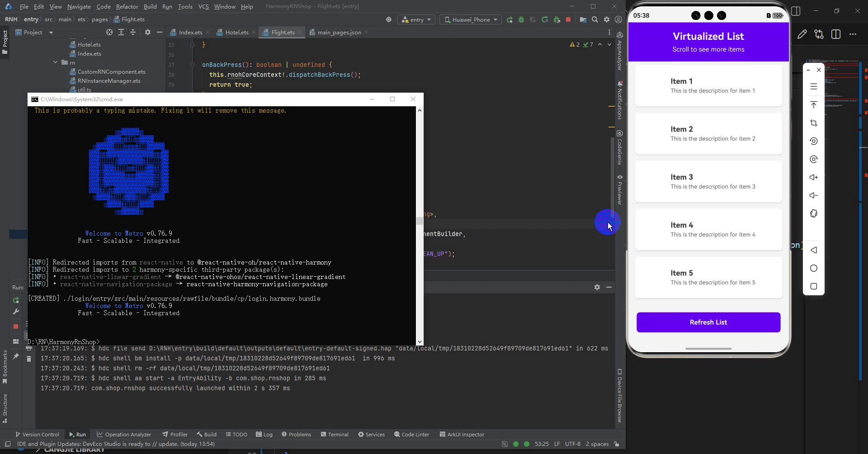The height and width of the screenshot is (454, 868).
Task: Click the UTF-8 encoding status bar entry
Action: pyautogui.click(x=572, y=444)
